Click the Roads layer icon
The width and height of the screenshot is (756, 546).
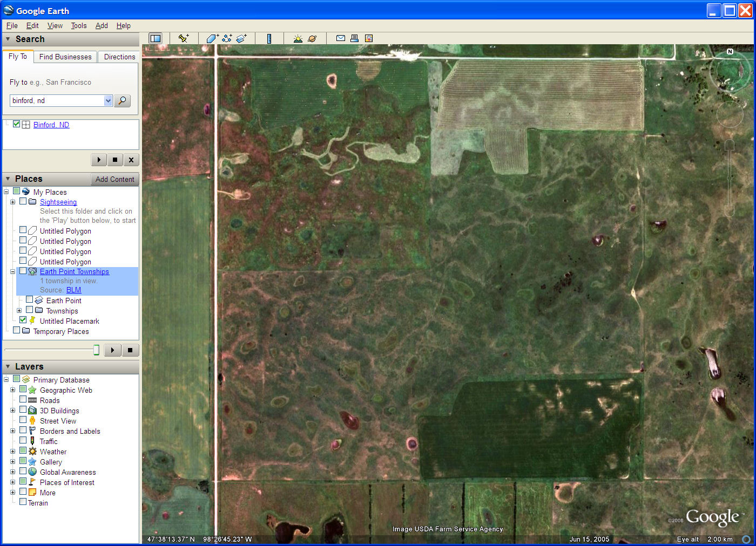click(x=32, y=400)
